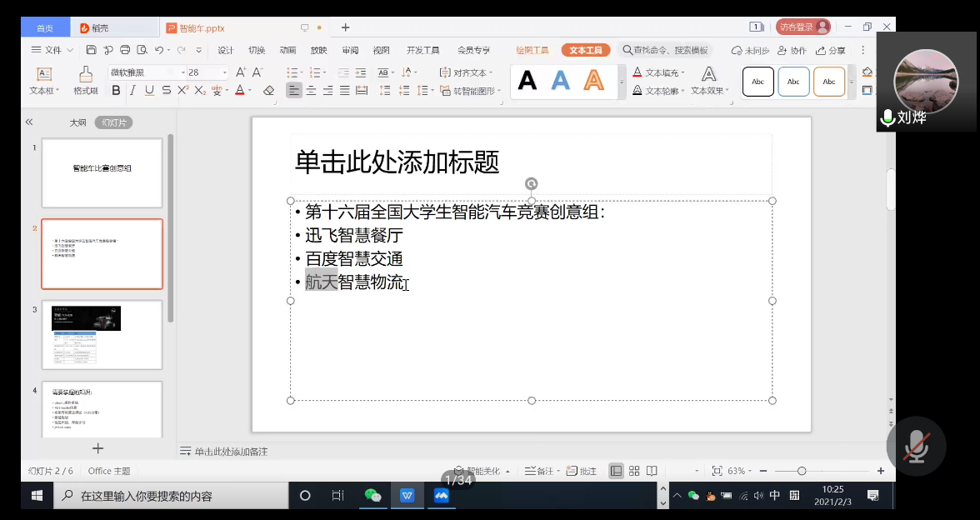Screen dimensions: 980x520
Task: Select slide 3 thumbnail in the panel
Action: coord(102,334)
